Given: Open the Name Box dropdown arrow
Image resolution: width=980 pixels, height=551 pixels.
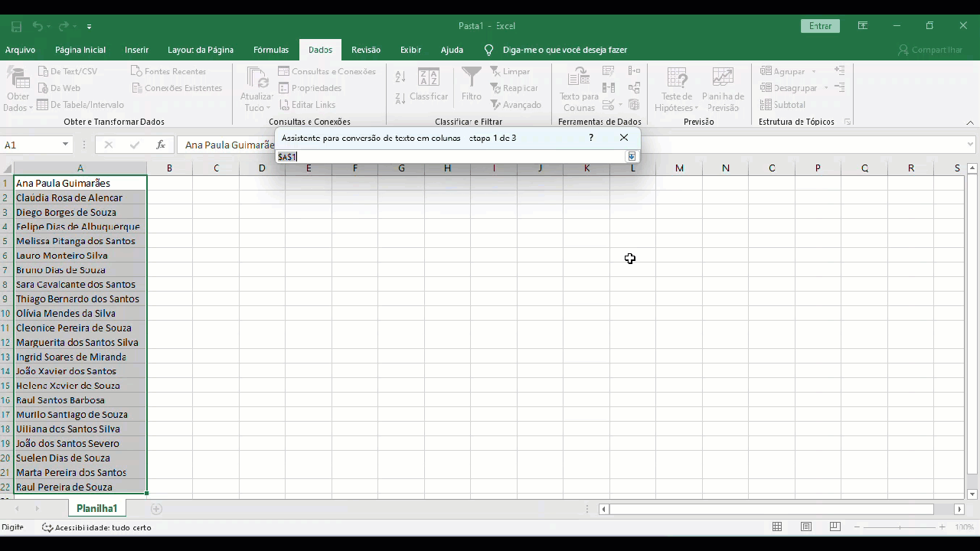Looking at the screenshot, I should [65, 145].
